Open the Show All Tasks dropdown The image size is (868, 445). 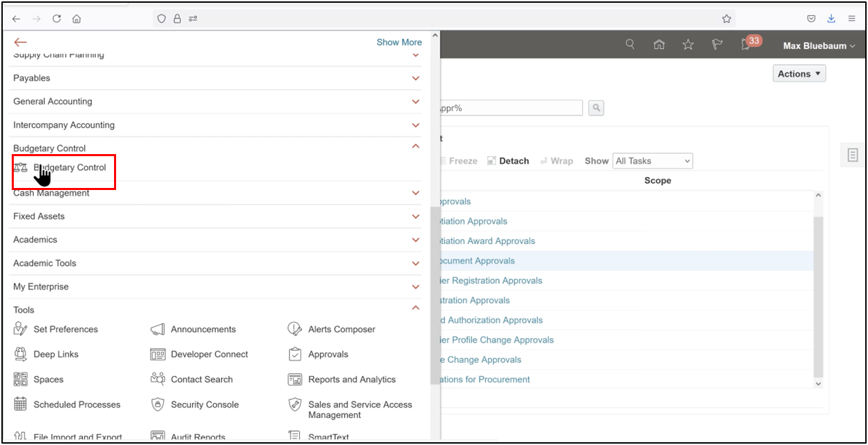coord(652,160)
